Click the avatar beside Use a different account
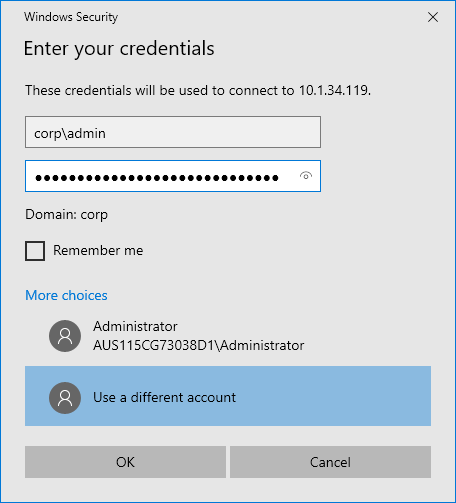Screen dimensions: 456x503 [65, 398]
